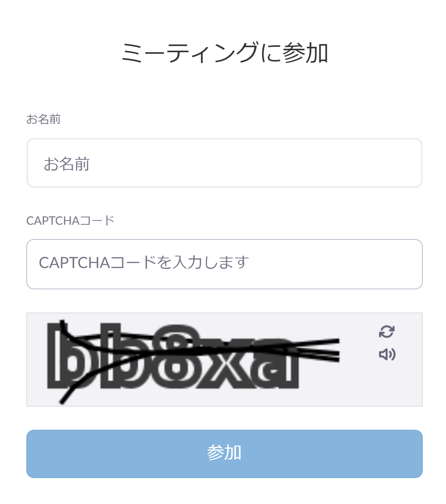Click the CAPTCHAコード field label
Image resolution: width=446 pixels, height=504 pixels.
(70, 220)
